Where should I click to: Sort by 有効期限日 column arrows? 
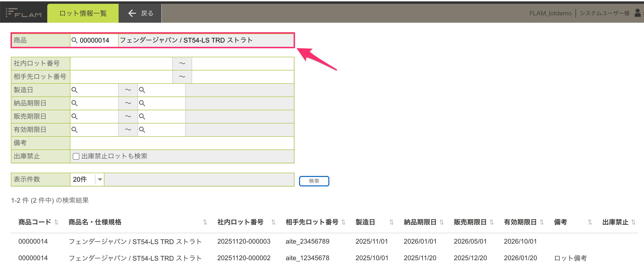pyautogui.click(x=541, y=222)
